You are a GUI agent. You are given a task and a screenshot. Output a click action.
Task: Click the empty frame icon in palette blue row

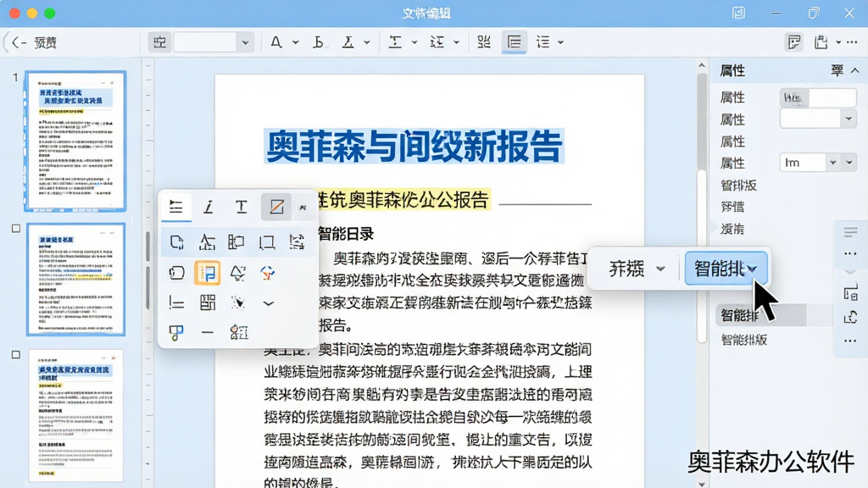(267, 242)
